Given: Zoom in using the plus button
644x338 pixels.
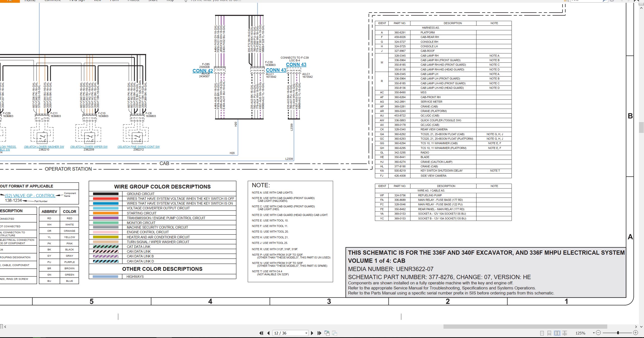Looking at the screenshot, I should coord(635,333).
